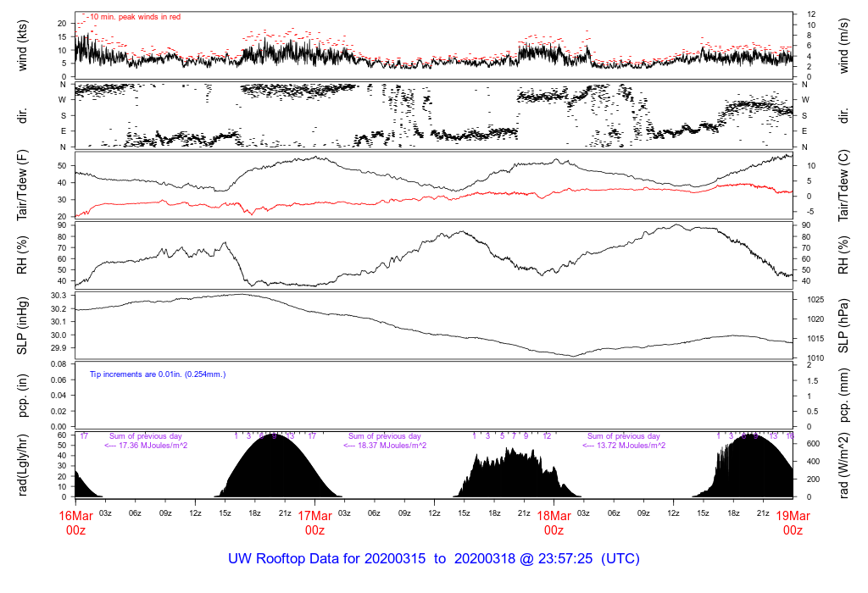Select the '13.72 MJoules/m^2' daily sum text
This screenshot has height=593, width=868.
(631, 446)
